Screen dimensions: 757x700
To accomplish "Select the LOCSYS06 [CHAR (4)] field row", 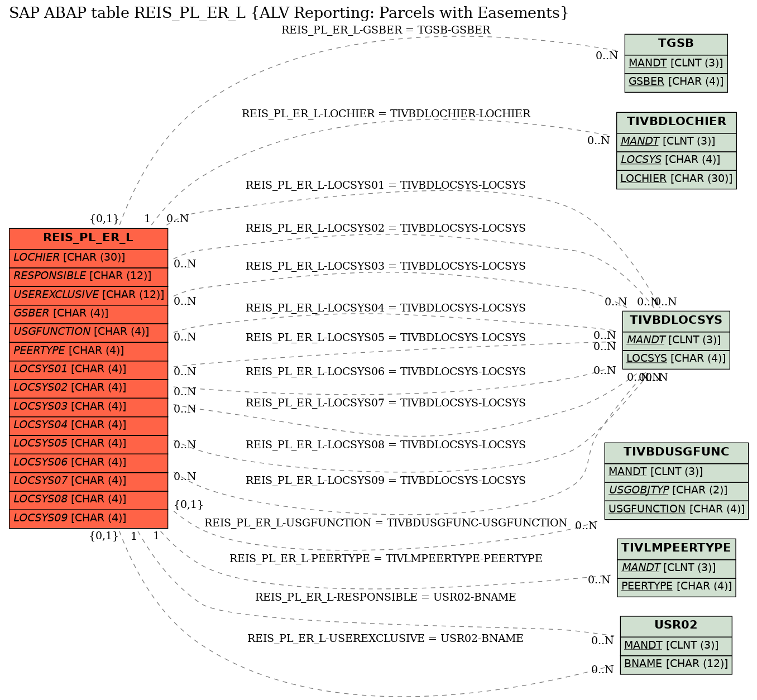I will [88, 463].
